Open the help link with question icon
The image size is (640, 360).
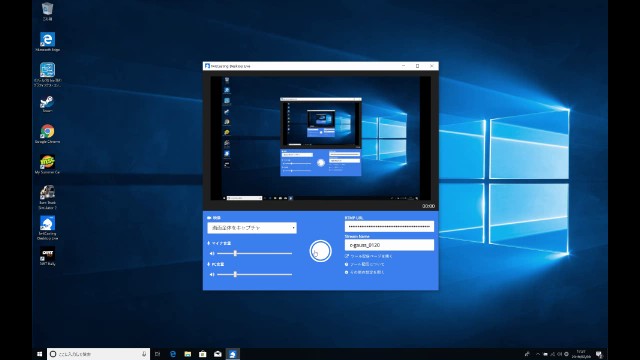coord(364,264)
